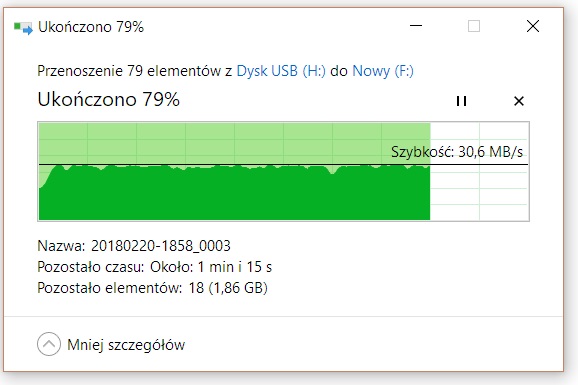The width and height of the screenshot is (578, 385).
Task: Collapse details via the circular chevron icon
Action: [x=49, y=344]
